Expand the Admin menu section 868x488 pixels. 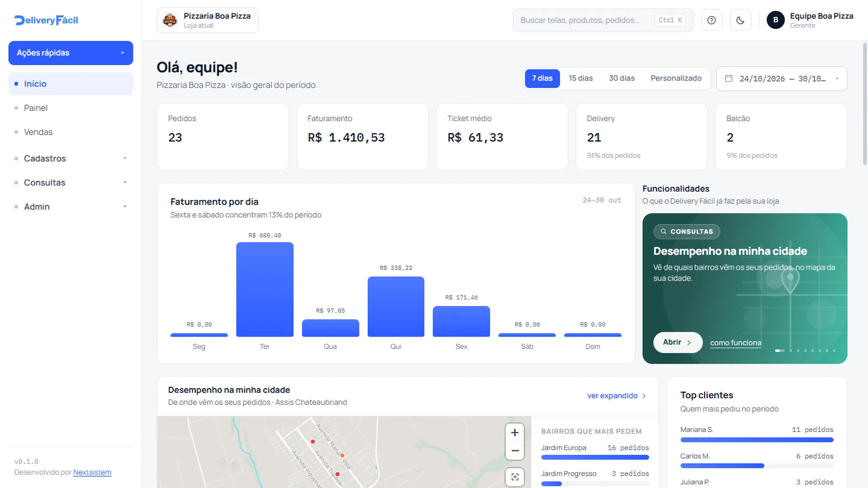pos(71,206)
